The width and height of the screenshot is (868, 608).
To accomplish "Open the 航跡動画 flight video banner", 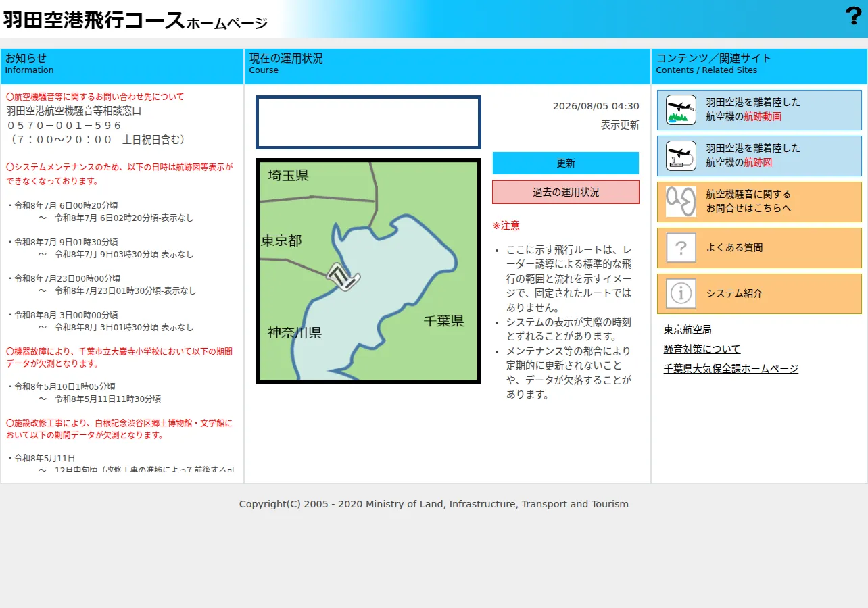I will (759, 110).
